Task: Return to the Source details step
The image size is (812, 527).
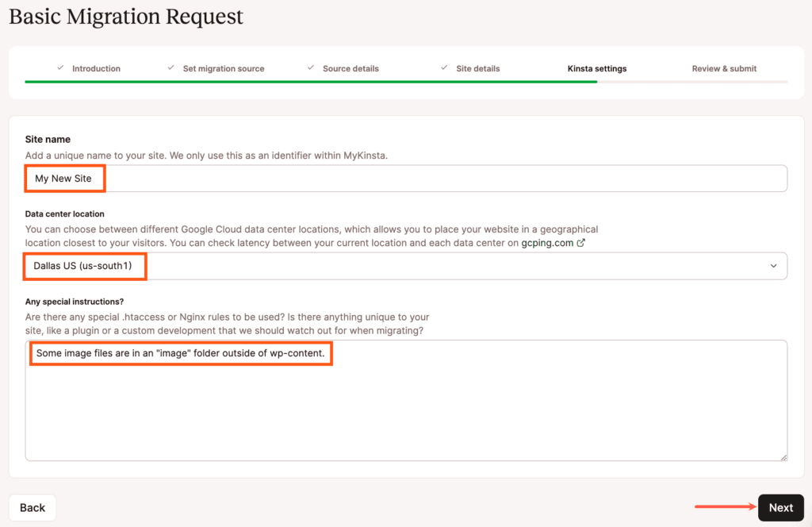Action: click(x=350, y=68)
